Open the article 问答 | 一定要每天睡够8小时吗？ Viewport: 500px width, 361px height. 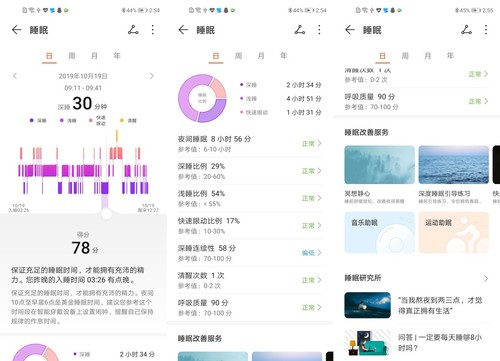(417, 343)
